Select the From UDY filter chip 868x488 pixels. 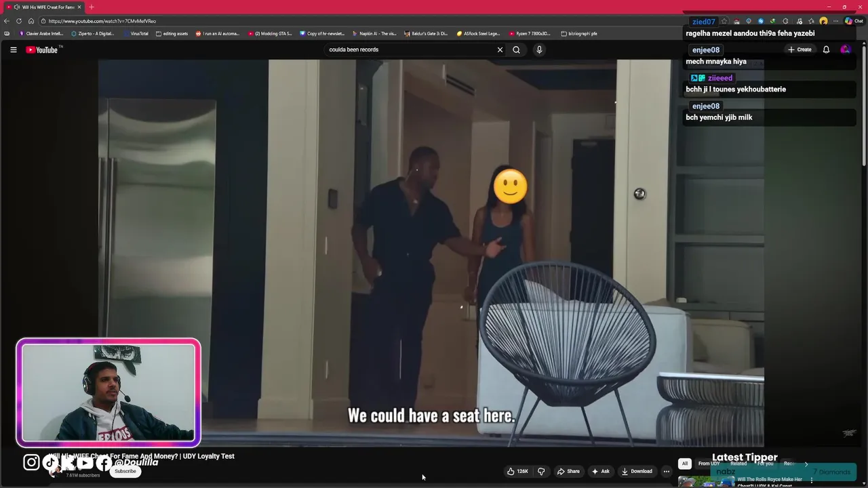tap(709, 464)
